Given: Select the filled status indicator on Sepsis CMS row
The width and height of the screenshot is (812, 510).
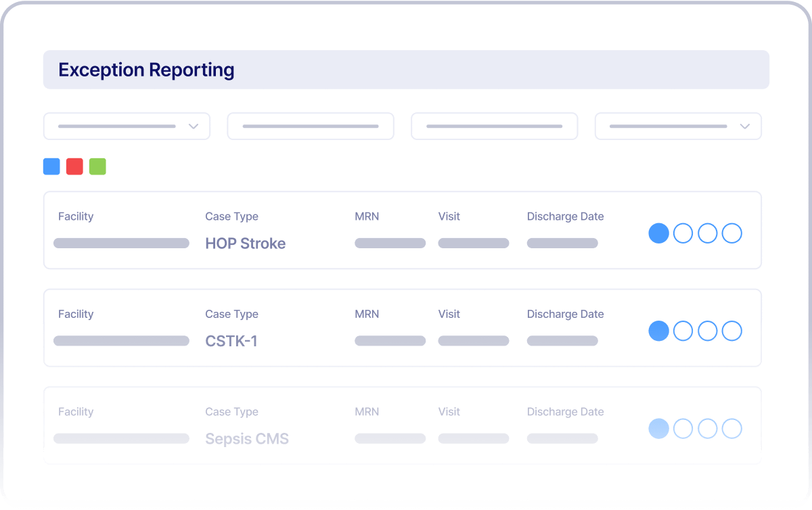Looking at the screenshot, I should [x=658, y=428].
